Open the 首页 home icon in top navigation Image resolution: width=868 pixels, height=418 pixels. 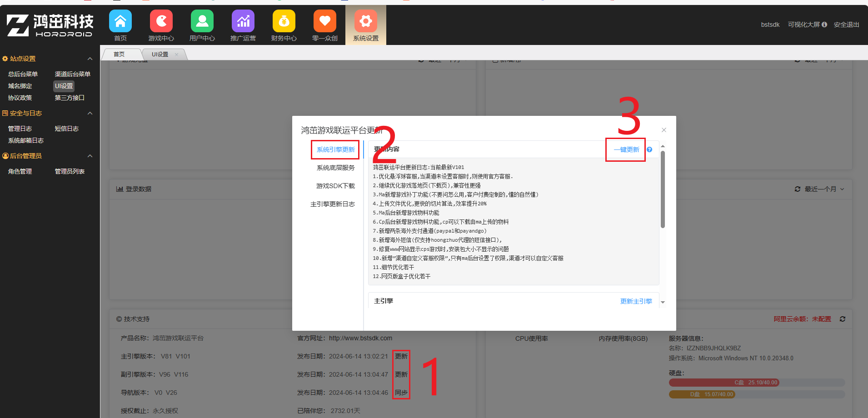click(120, 21)
